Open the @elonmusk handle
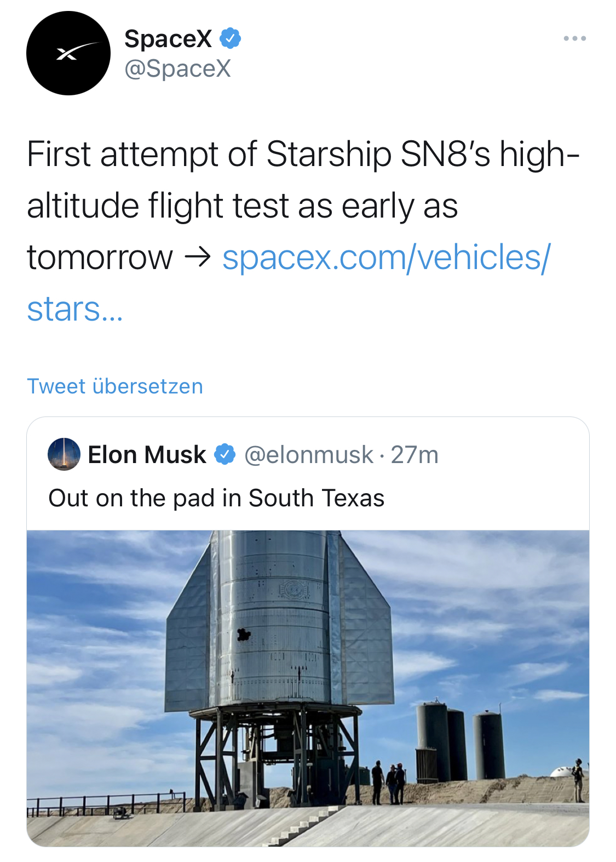616x862 pixels. pos(308,455)
